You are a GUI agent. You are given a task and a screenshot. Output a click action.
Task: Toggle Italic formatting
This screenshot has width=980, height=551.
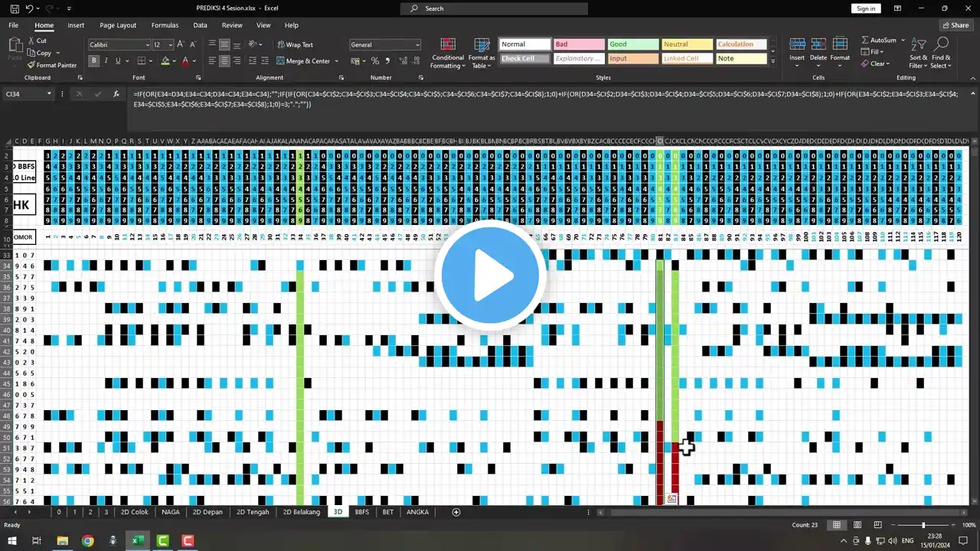106,60
